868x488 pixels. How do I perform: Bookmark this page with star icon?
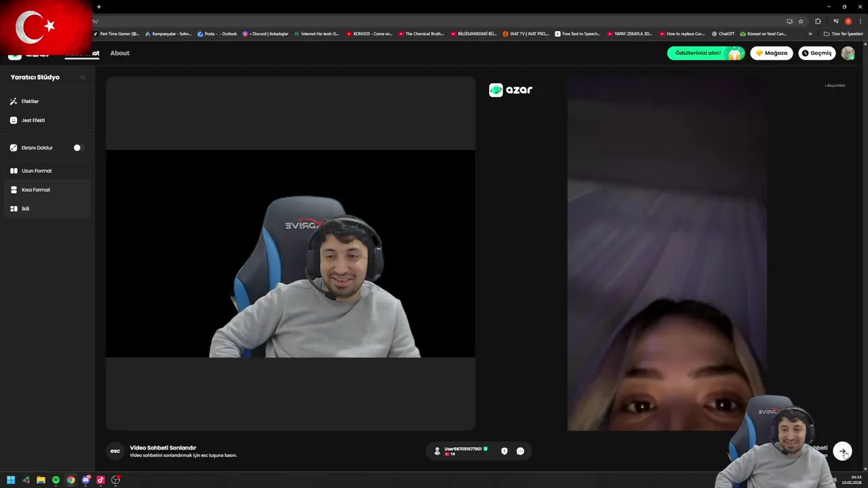[x=801, y=21]
